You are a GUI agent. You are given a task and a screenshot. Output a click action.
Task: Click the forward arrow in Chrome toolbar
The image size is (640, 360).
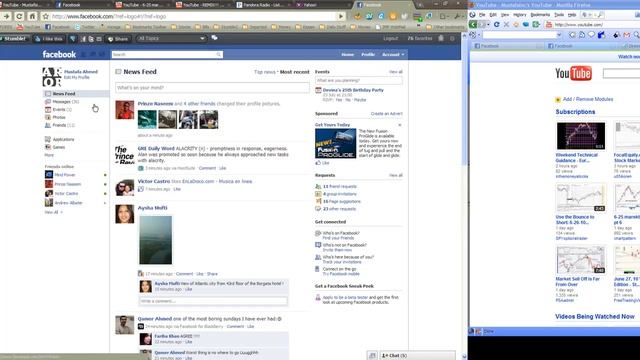[x=7, y=16]
